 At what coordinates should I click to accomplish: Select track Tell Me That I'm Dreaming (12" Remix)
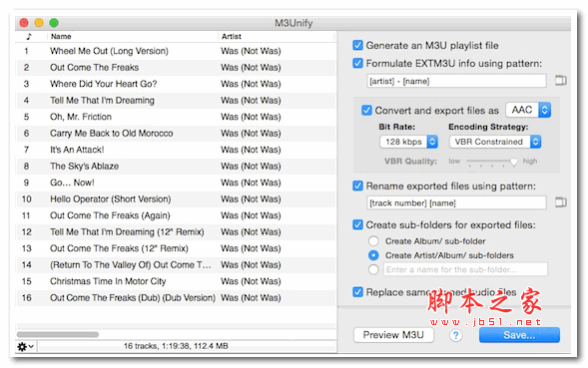point(176,232)
